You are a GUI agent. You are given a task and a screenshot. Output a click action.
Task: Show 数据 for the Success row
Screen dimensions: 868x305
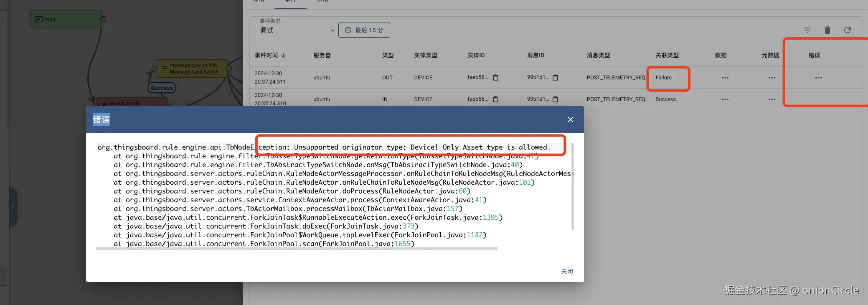click(725, 99)
